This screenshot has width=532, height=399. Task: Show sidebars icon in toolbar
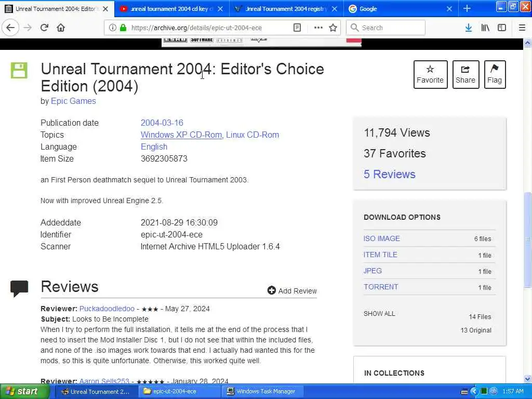click(x=502, y=28)
